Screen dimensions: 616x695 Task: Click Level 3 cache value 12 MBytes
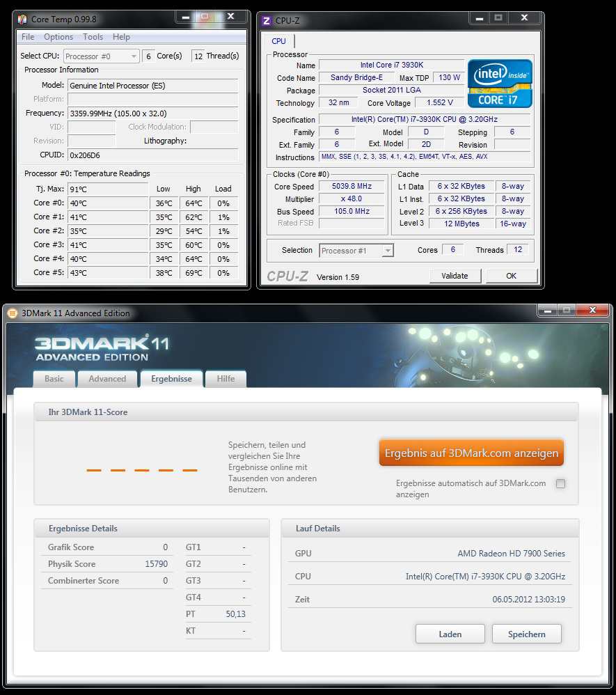click(x=461, y=224)
